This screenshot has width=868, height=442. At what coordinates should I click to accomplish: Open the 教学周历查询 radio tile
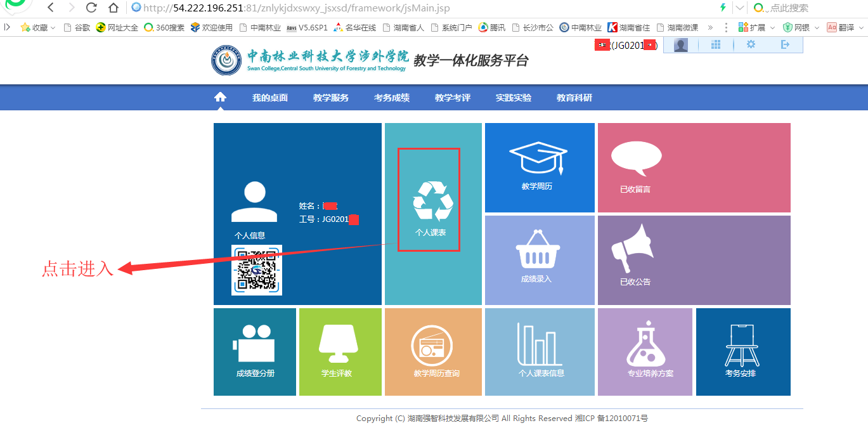[433, 351]
